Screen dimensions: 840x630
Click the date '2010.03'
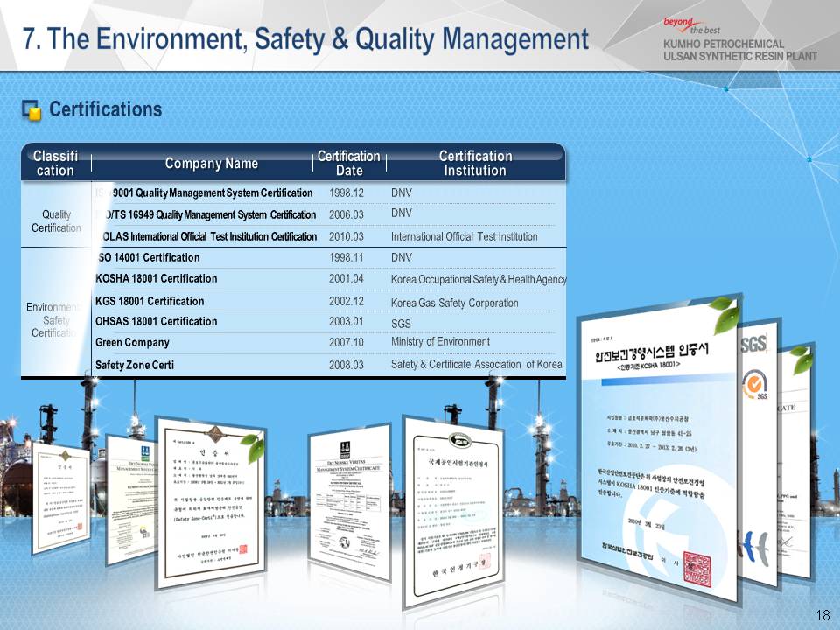(x=346, y=236)
